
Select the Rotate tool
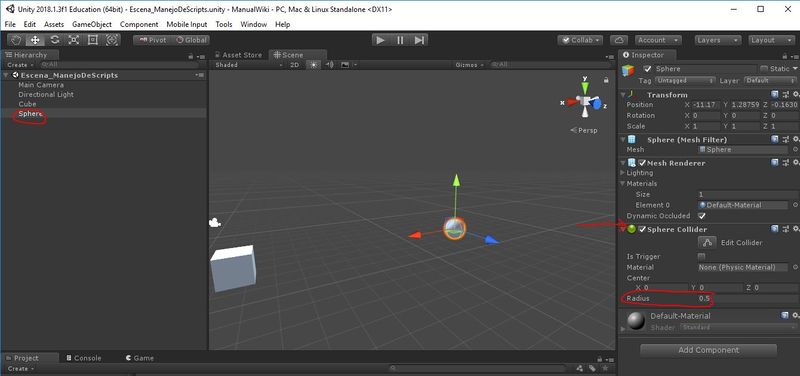55,40
